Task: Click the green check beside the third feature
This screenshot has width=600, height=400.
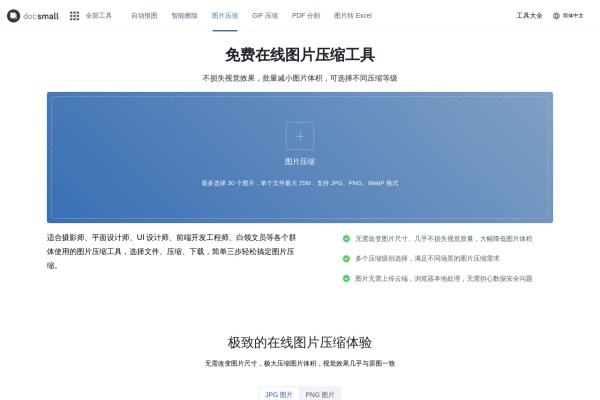Action: pos(346,278)
